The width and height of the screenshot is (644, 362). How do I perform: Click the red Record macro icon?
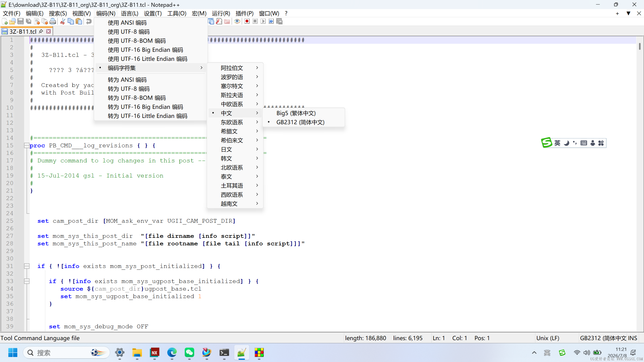click(x=247, y=21)
